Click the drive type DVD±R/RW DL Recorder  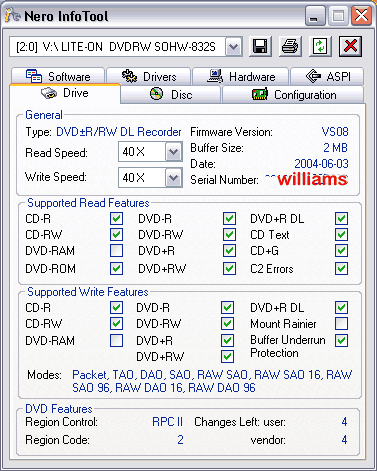tap(119, 132)
